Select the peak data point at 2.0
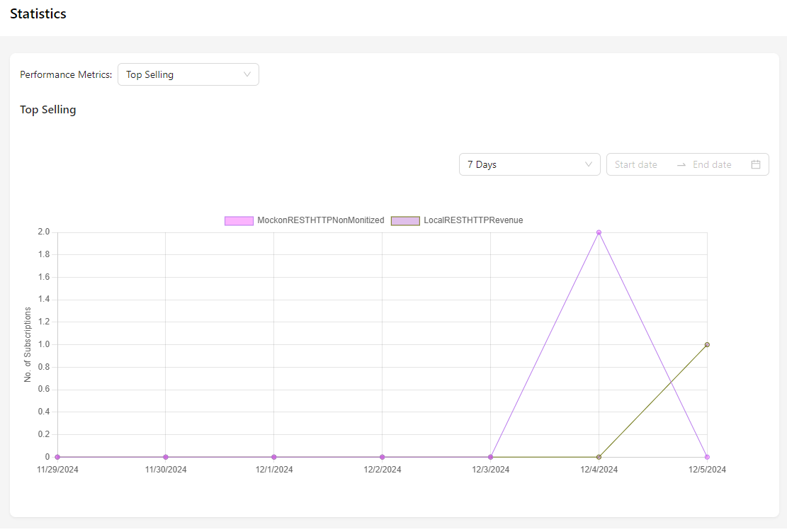This screenshot has height=532, width=787. [x=599, y=232]
